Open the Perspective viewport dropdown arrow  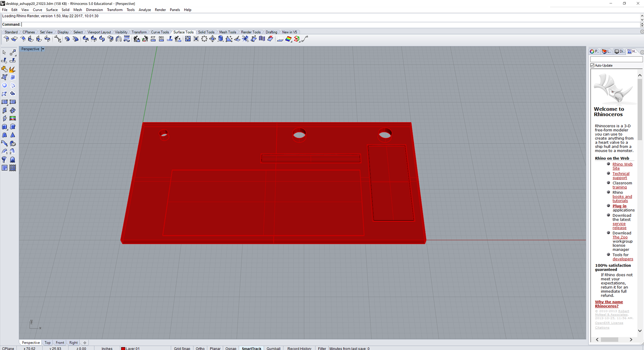[43, 49]
